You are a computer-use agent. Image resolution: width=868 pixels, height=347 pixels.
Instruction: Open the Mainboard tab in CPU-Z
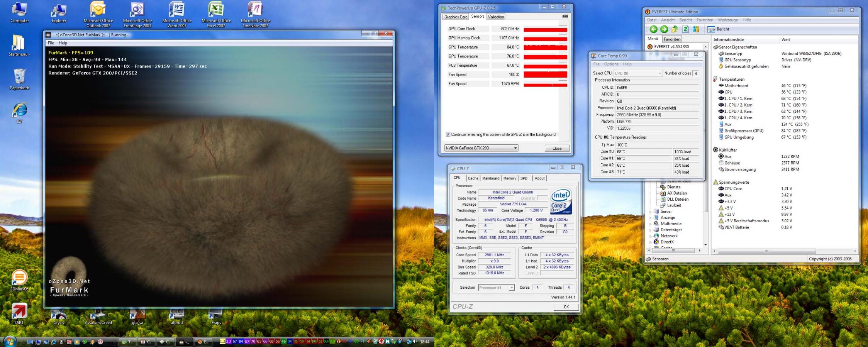tap(491, 178)
